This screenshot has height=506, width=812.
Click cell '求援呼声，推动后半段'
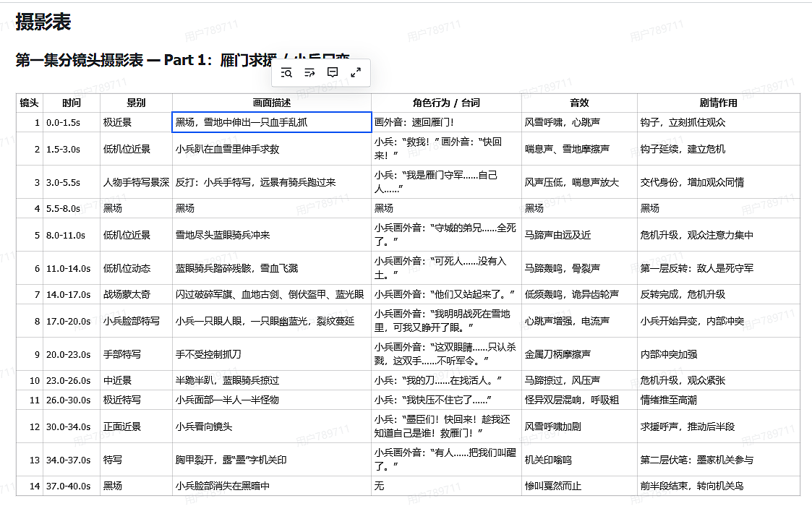tap(718, 426)
